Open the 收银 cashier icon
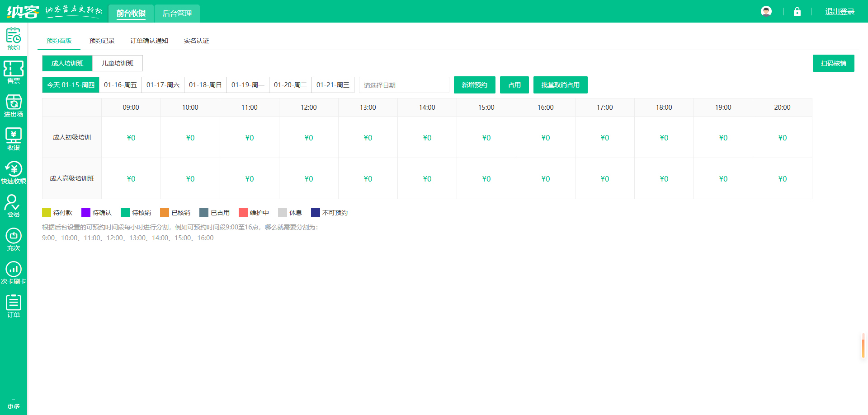Viewport: 868px width, 415px height. [14, 139]
